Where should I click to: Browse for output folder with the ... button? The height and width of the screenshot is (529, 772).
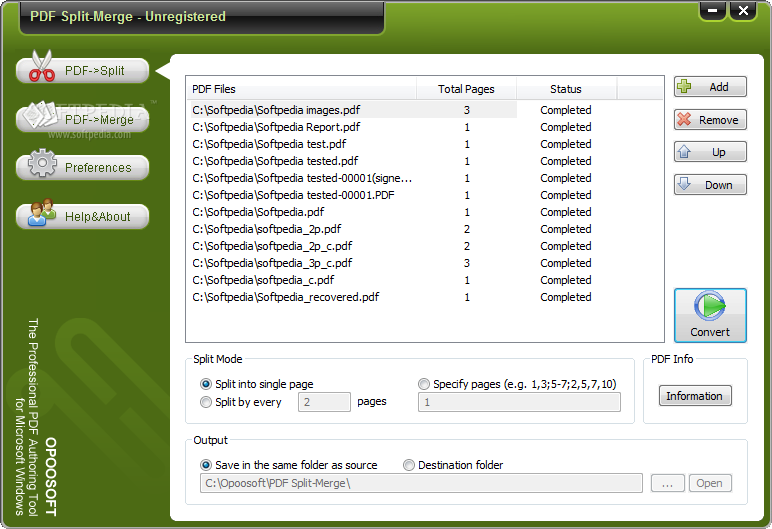pos(667,483)
